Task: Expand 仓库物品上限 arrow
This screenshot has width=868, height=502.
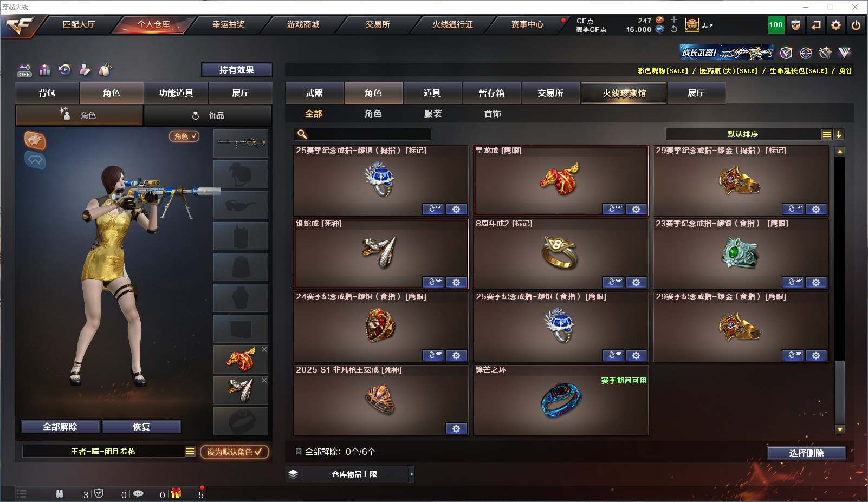Action: click(x=412, y=474)
